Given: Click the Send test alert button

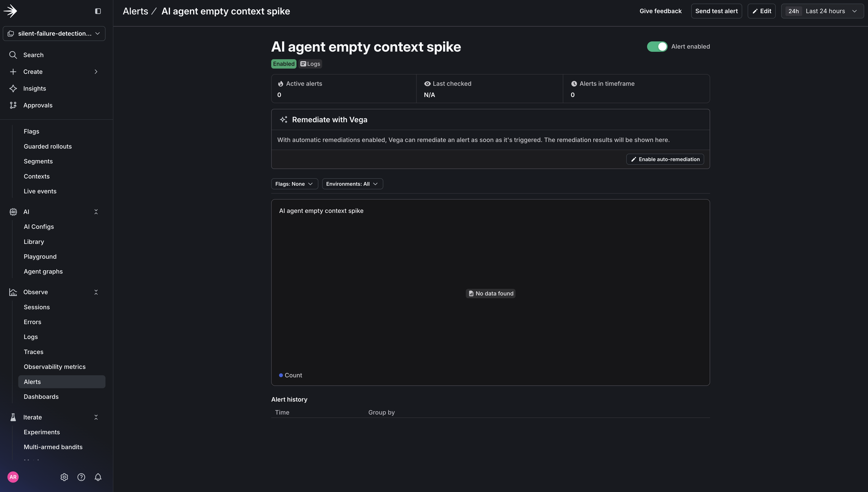Looking at the screenshot, I should pyautogui.click(x=716, y=11).
